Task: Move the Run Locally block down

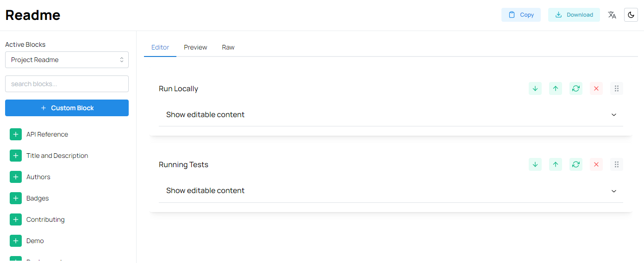Action: tap(535, 88)
